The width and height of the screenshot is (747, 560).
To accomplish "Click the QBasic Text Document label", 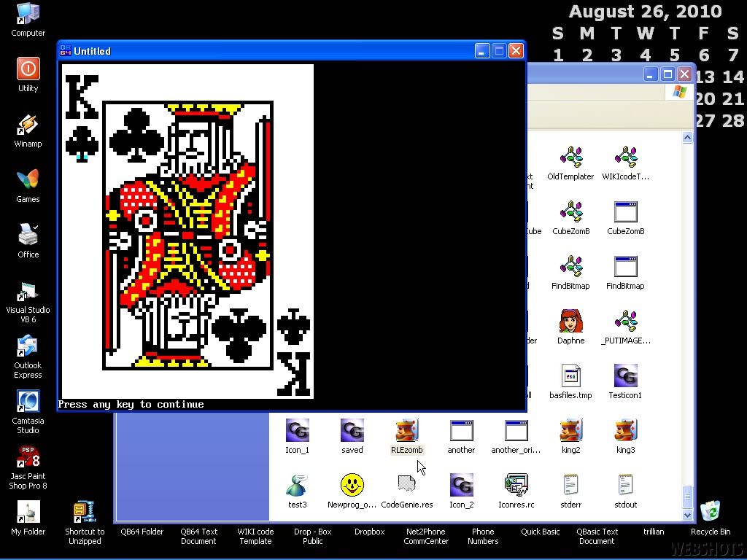I will 597,536.
